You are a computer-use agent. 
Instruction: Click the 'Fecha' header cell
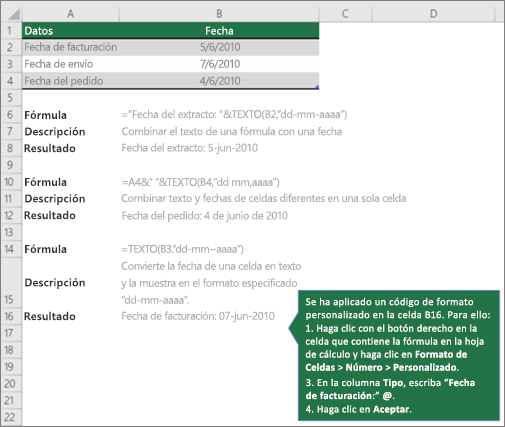[219, 31]
